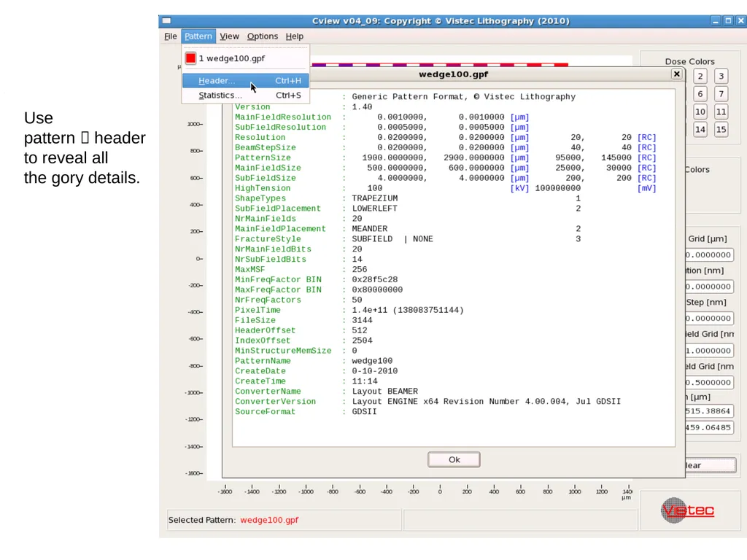Close the wedge100.gpf header dialog
This screenshot has height=560, width=747.
pos(676,74)
